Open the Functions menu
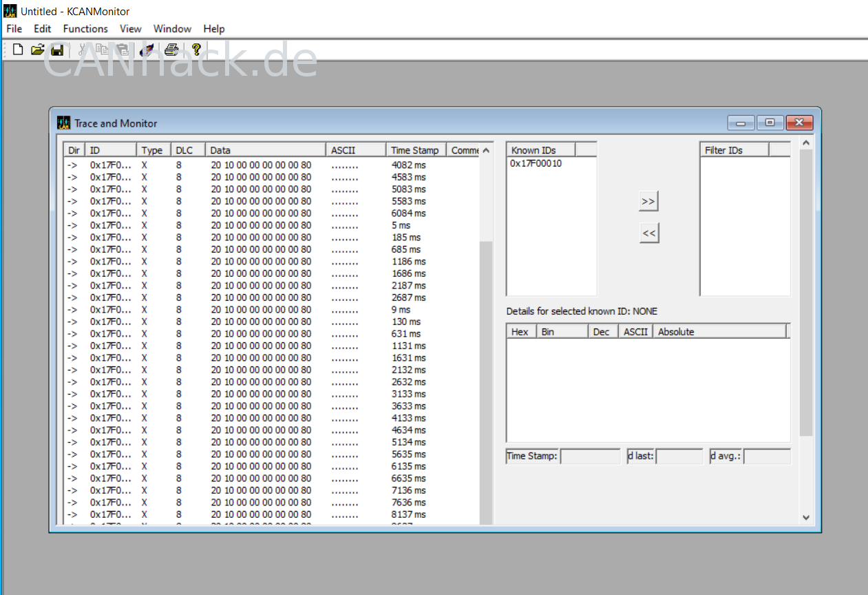Image resolution: width=868 pixels, height=595 pixels. tap(85, 29)
